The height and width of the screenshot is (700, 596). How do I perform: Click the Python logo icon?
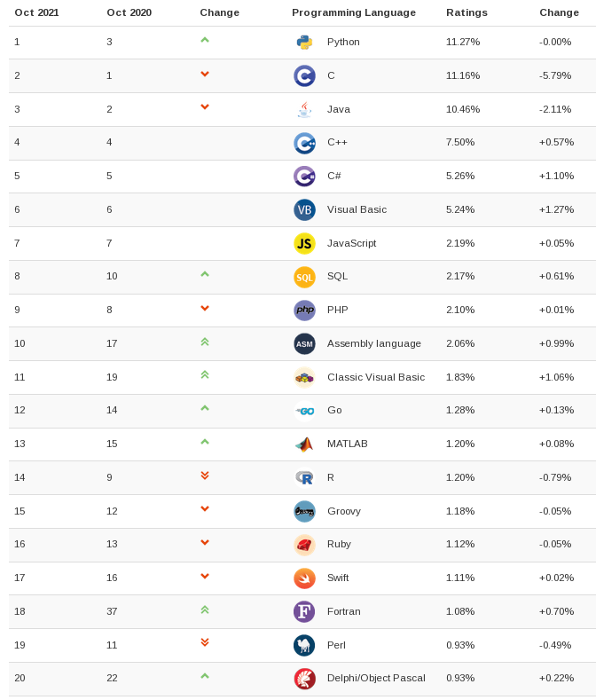point(304,43)
